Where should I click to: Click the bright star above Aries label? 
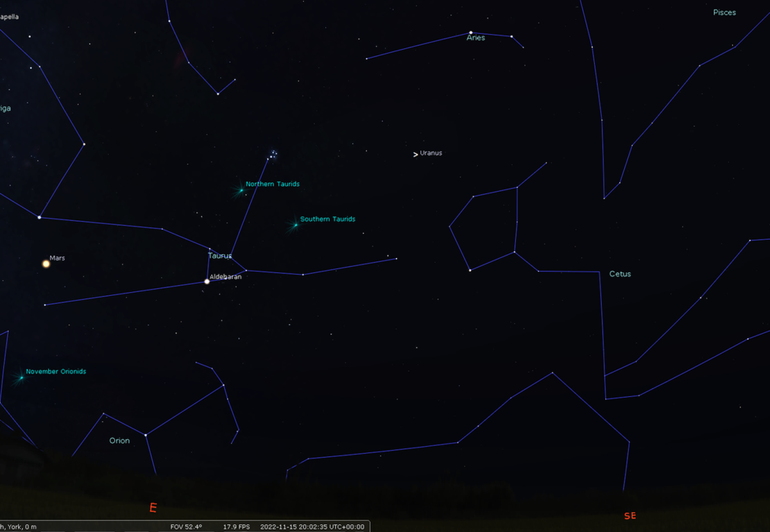tap(471, 32)
